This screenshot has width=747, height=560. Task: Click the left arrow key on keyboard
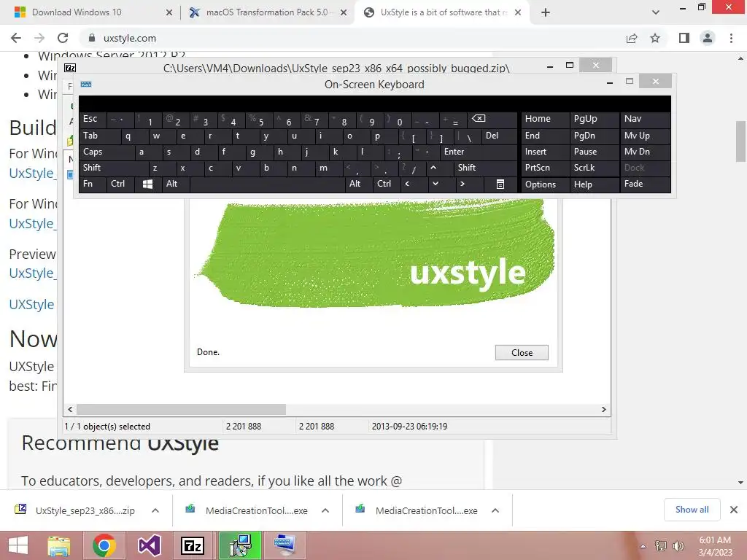pyautogui.click(x=407, y=184)
